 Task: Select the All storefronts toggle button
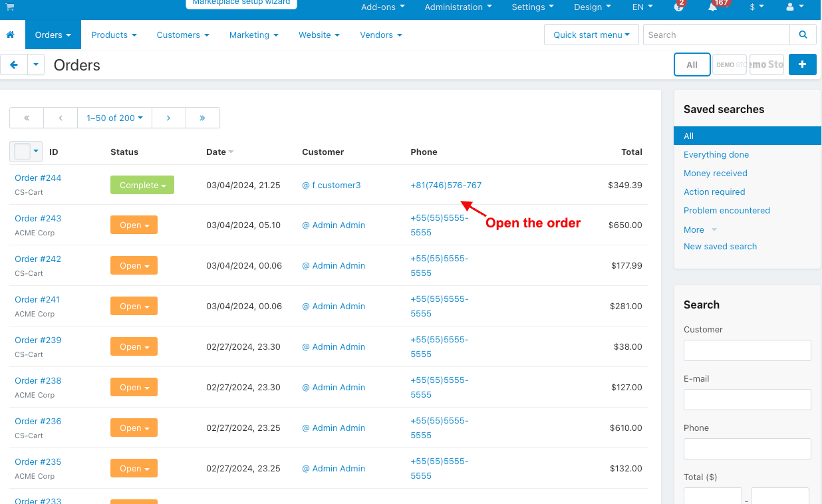[692, 64]
